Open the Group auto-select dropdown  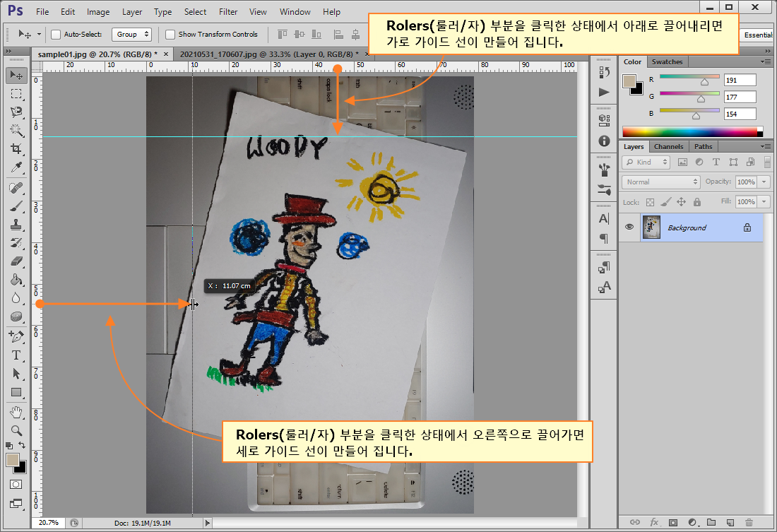click(x=131, y=34)
